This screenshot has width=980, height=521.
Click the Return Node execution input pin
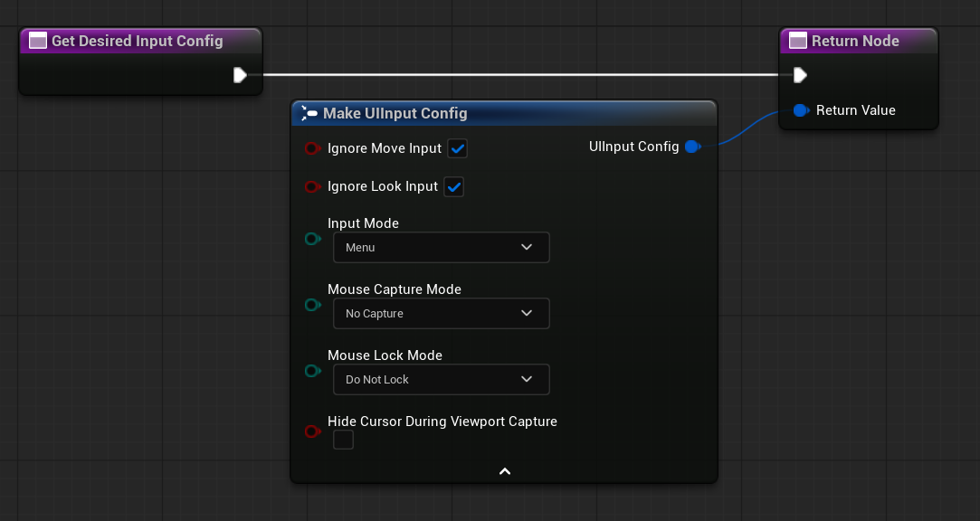point(800,75)
